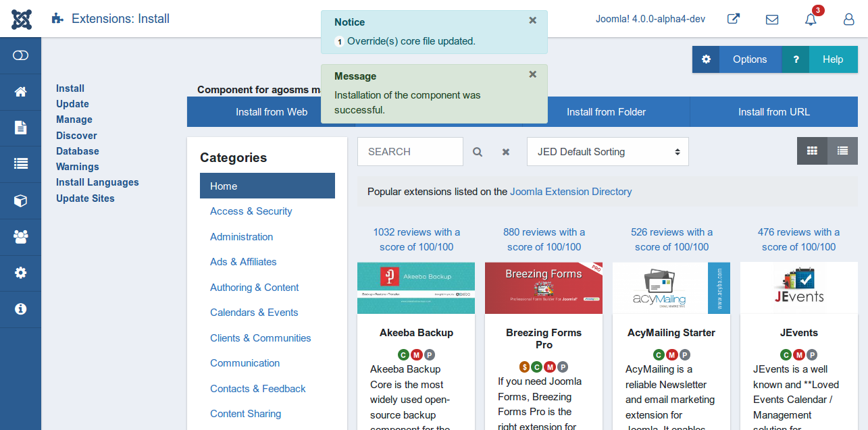
Task: Select Contacts & Feedback category
Action: click(258, 389)
